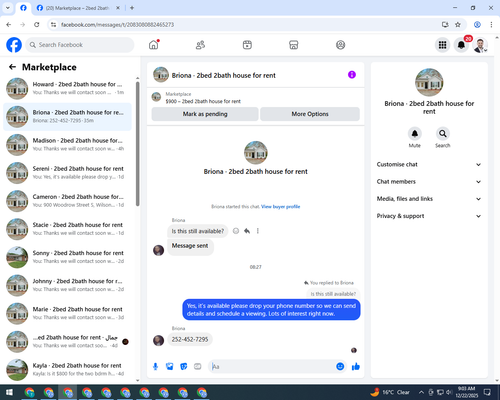React to 'Is this still available?' with emoji icon
Image resolution: width=500 pixels, height=400 pixels.
click(x=236, y=231)
